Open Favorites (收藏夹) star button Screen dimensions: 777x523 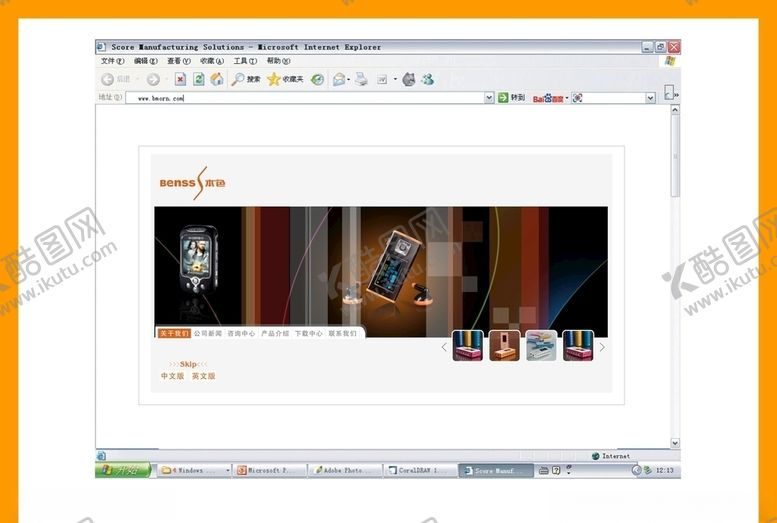pos(284,79)
